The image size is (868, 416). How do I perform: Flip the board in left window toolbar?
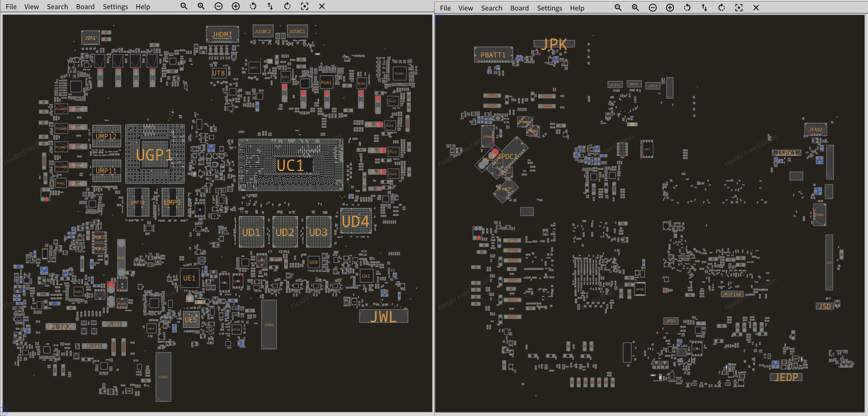point(270,6)
